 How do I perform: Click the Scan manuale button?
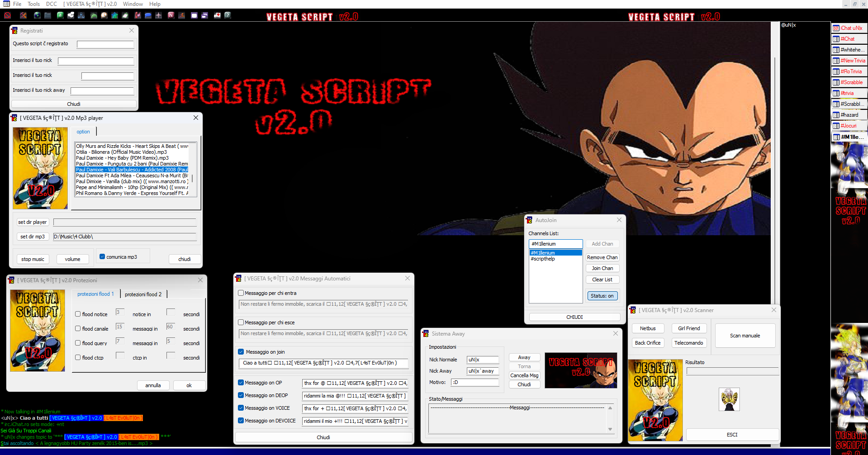point(745,336)
